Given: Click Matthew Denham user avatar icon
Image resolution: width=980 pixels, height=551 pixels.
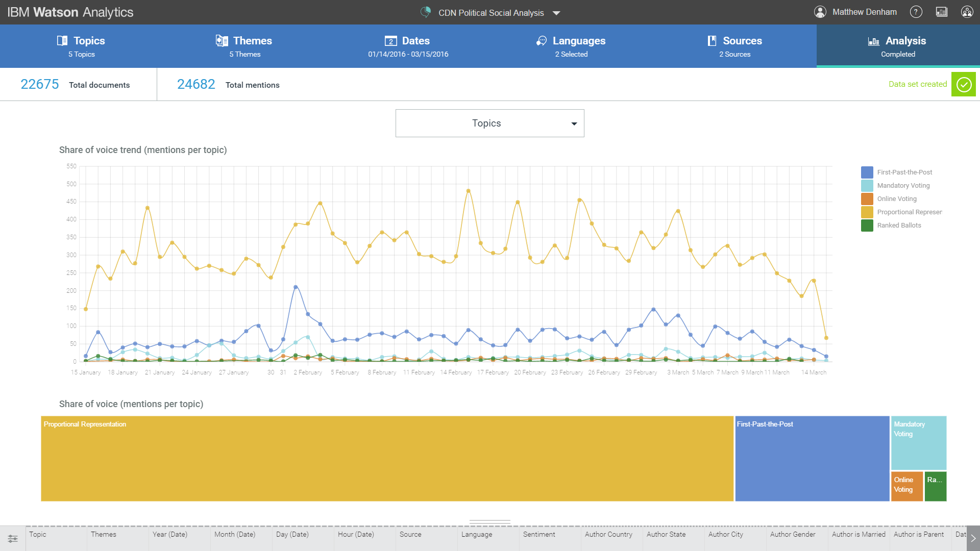Looking at the screenshot, I should coord(820,12).
